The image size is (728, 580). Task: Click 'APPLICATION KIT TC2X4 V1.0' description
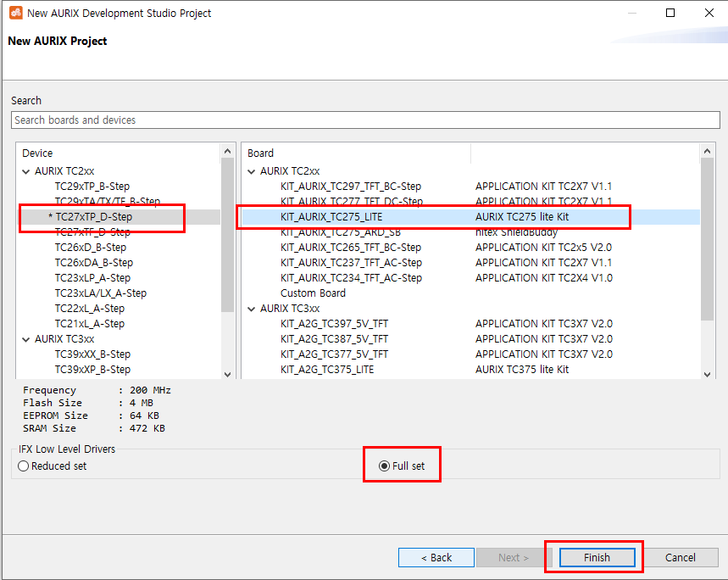[x=544, y=278]
